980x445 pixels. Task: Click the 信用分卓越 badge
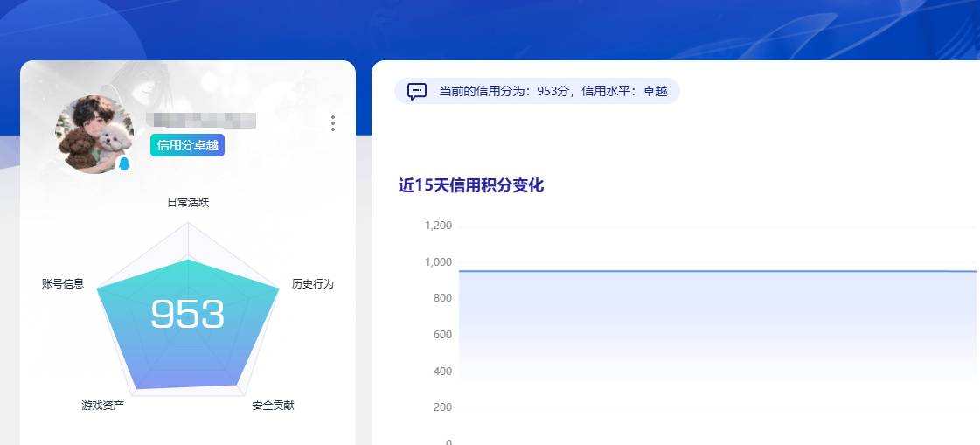click(187, 145)
